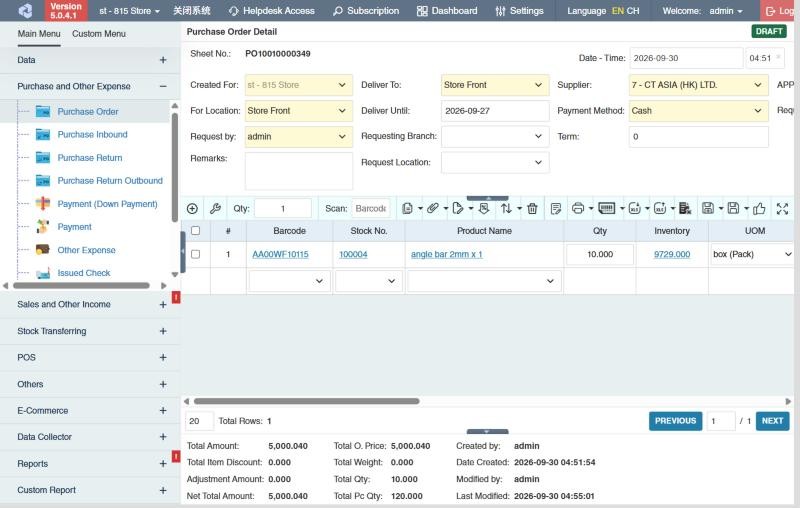
Task: Open the Subscription menu item
Action: click(x=366, y=11)
